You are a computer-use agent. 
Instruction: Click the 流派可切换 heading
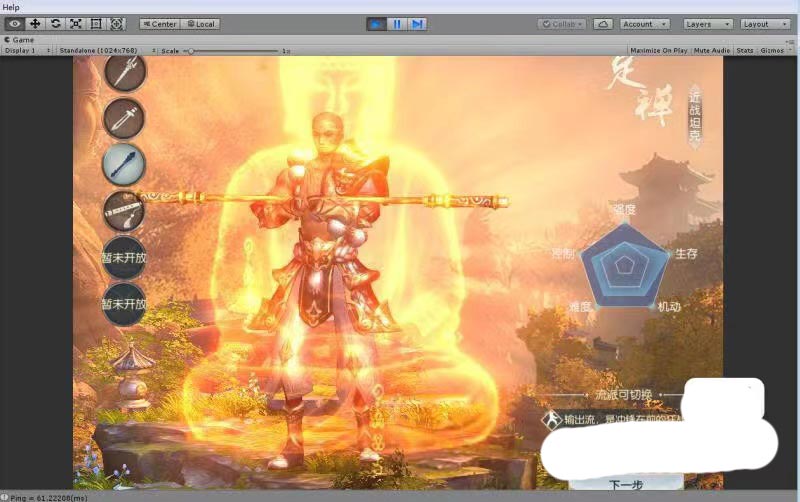point(624,395)
